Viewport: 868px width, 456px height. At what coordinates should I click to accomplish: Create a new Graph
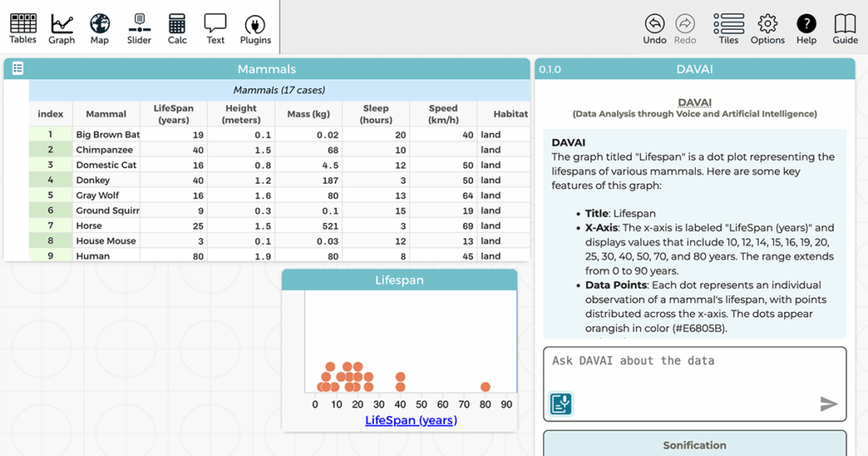pos(61,29)
